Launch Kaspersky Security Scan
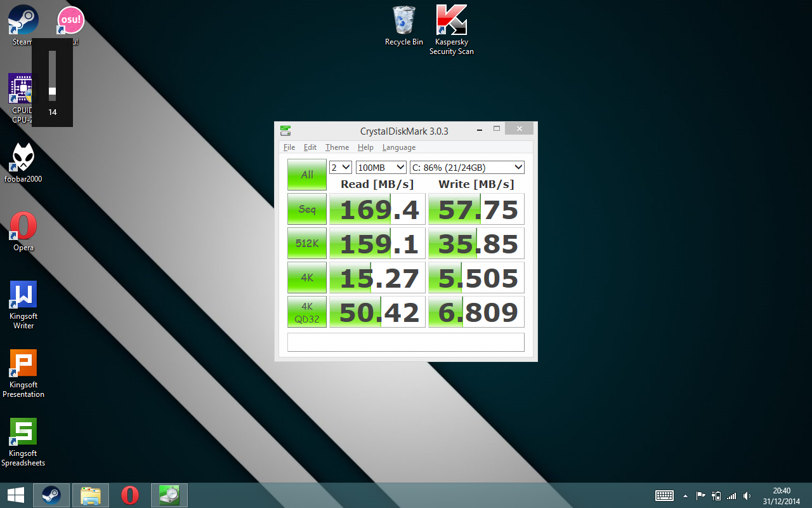Viewport: 812px width, 508px height. tap(452, 30)
